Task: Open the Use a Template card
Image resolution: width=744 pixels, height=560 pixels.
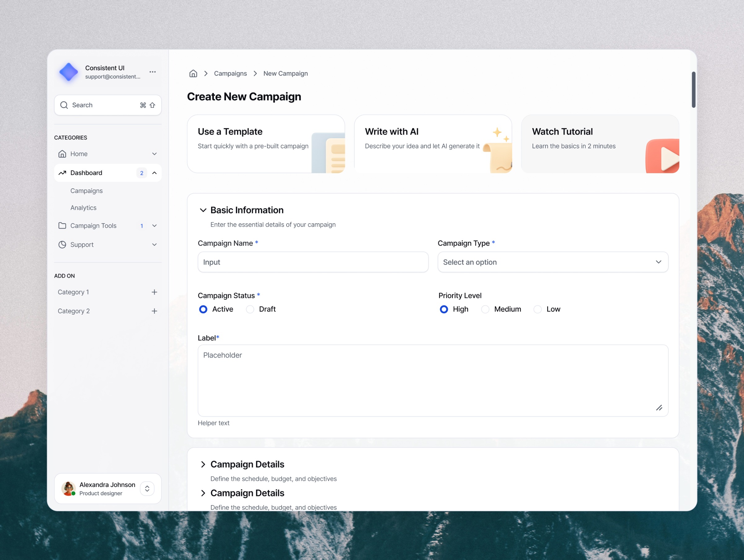Action: (266, 144)
